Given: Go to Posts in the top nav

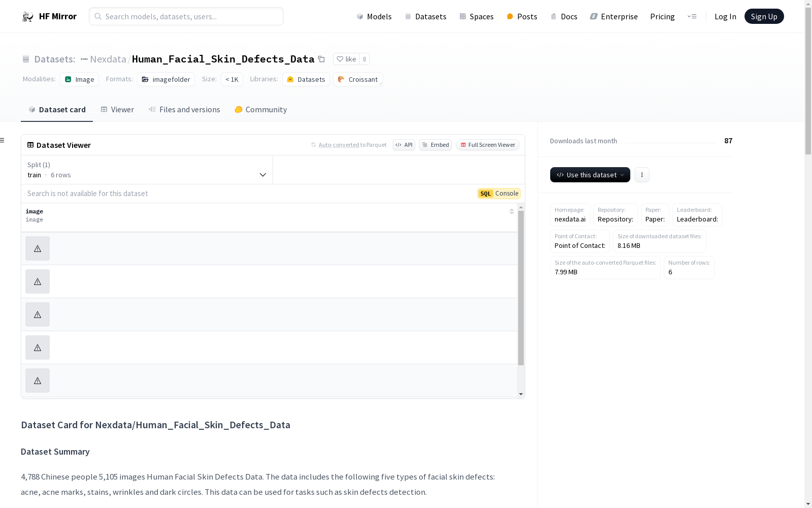Looking at the screenshot, I should click(522, 16).
